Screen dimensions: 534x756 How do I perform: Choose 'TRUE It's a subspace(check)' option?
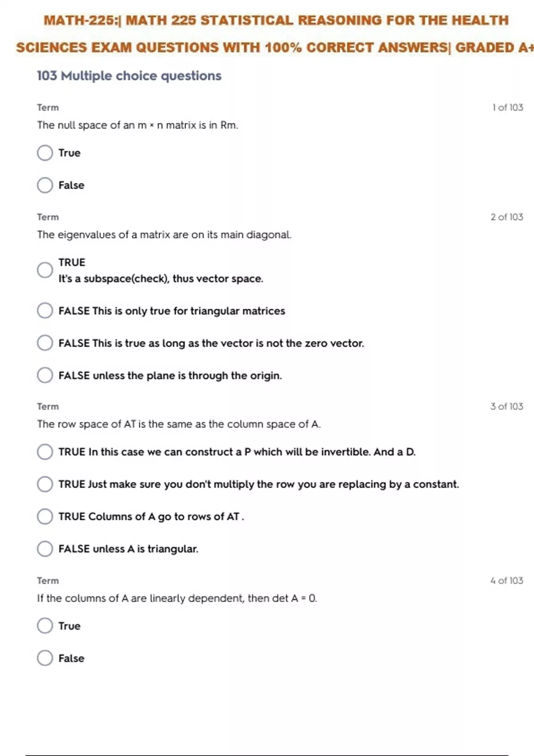[45, 270]
